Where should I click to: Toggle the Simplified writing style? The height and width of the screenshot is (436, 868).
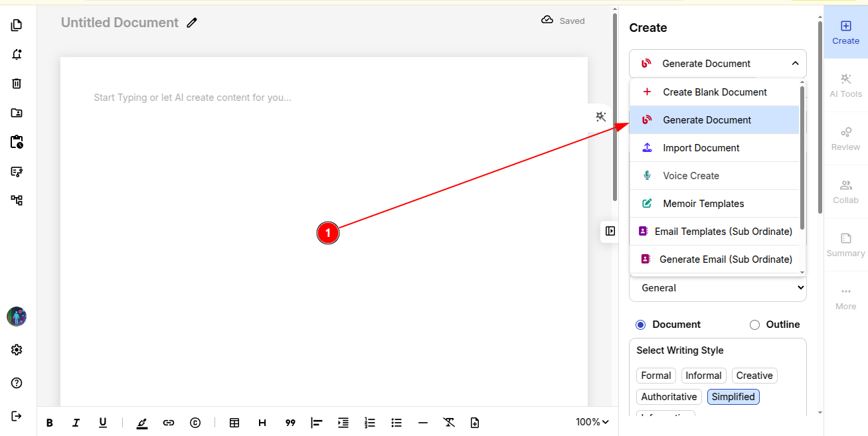[x=733, y=397]
